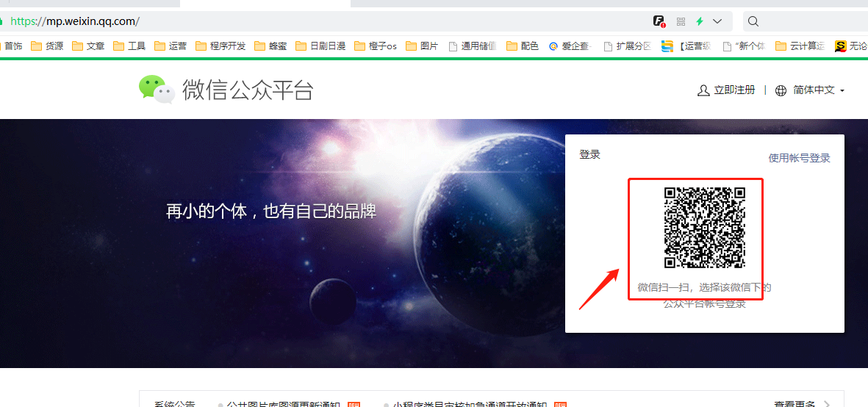This screenshot has width=868, height=407.
Task: Click the QR grid icon in address bar
Action: 681,21
